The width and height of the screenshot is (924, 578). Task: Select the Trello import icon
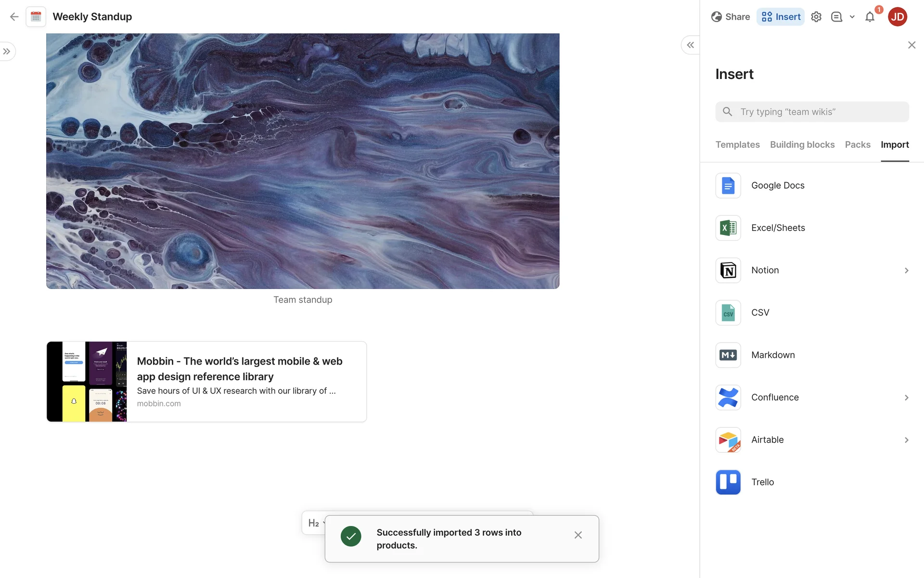click(728, 482)
